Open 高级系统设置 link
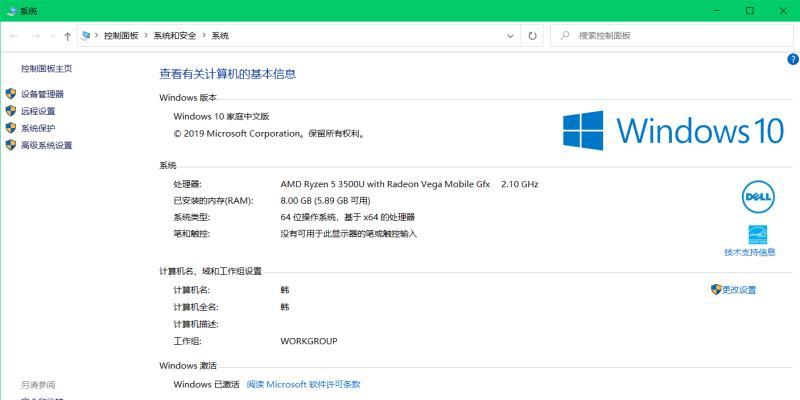 (46, 145)
